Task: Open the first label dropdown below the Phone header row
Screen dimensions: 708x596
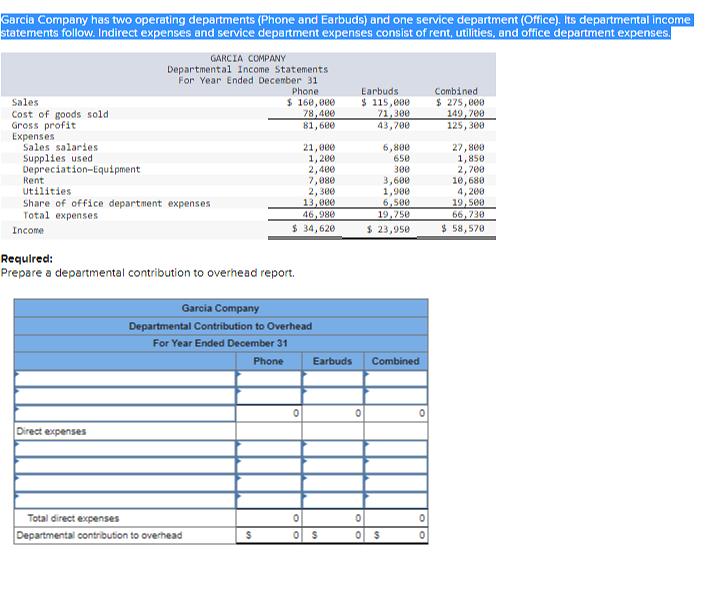Action: point(125,378)
